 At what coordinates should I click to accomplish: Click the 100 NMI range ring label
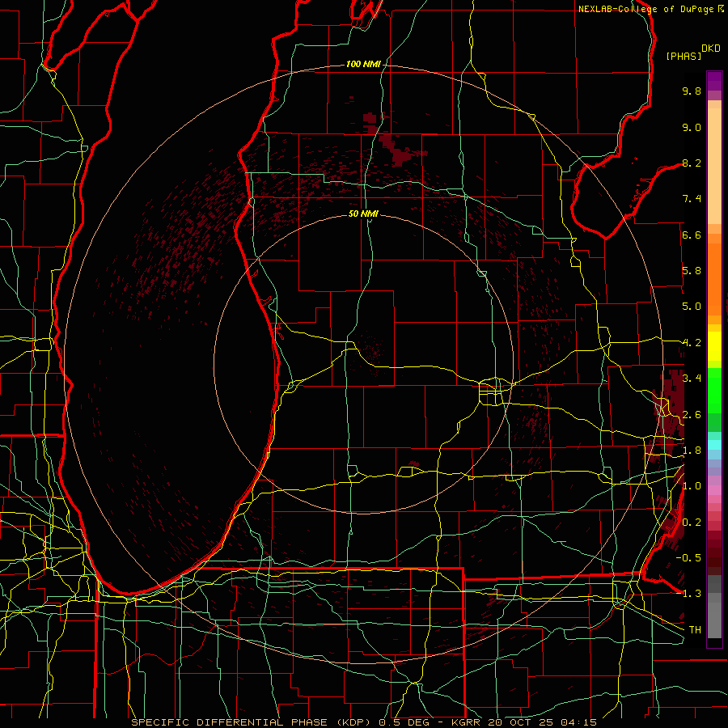pos(363,64)
